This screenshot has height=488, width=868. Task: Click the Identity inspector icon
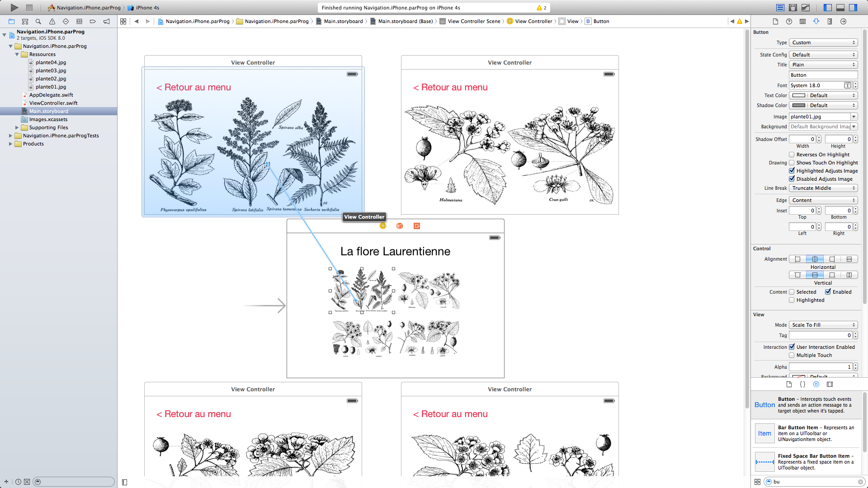coord(803,21)
